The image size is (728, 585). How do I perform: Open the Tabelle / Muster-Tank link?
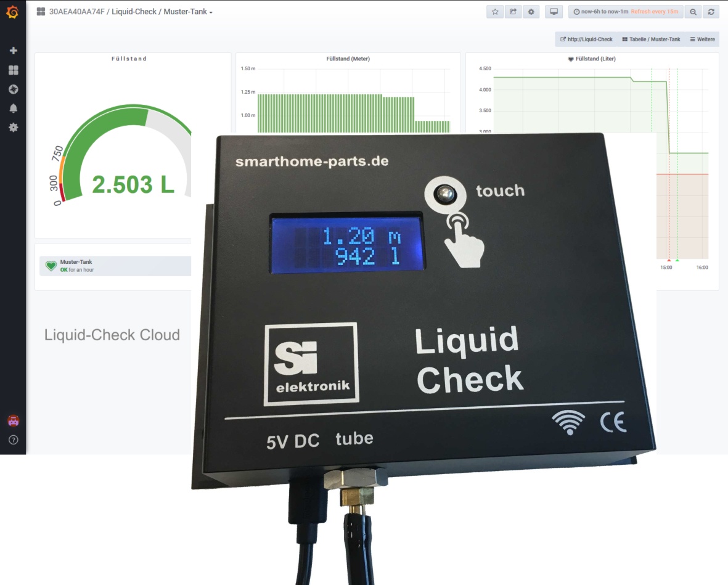coord(652,39)
